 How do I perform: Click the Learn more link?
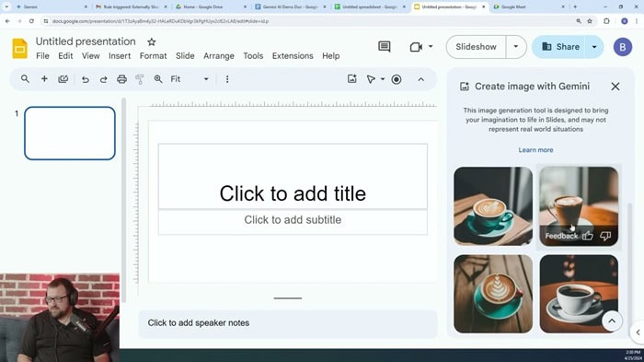(535, 150)
